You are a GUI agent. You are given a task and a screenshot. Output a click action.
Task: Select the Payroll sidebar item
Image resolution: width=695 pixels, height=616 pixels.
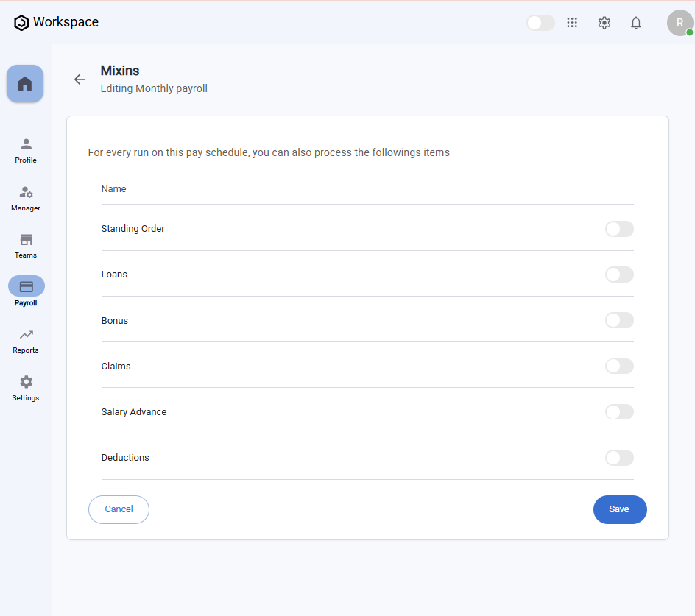click(26, 292)
